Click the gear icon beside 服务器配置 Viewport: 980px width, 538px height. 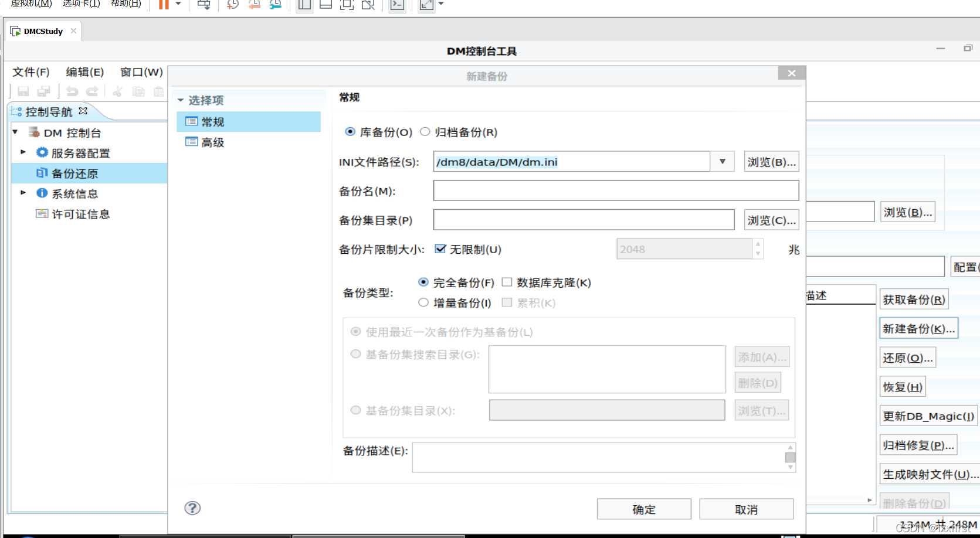coord(42,152)
